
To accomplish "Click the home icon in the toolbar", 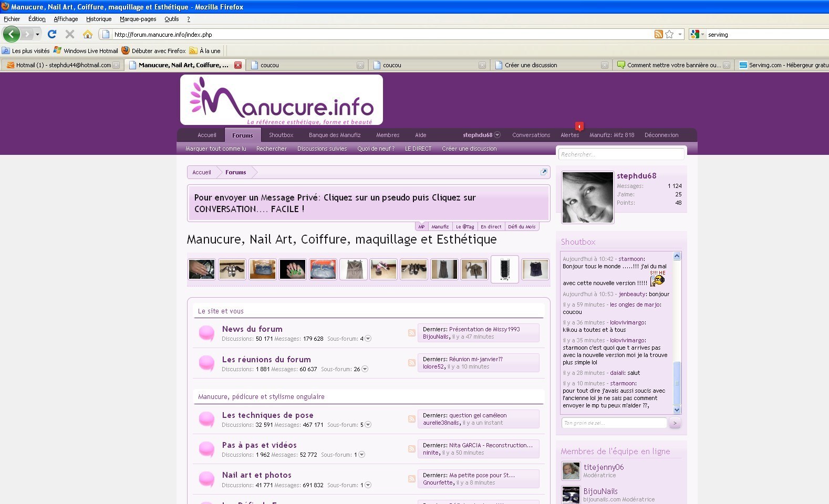I will click(88, 34).
